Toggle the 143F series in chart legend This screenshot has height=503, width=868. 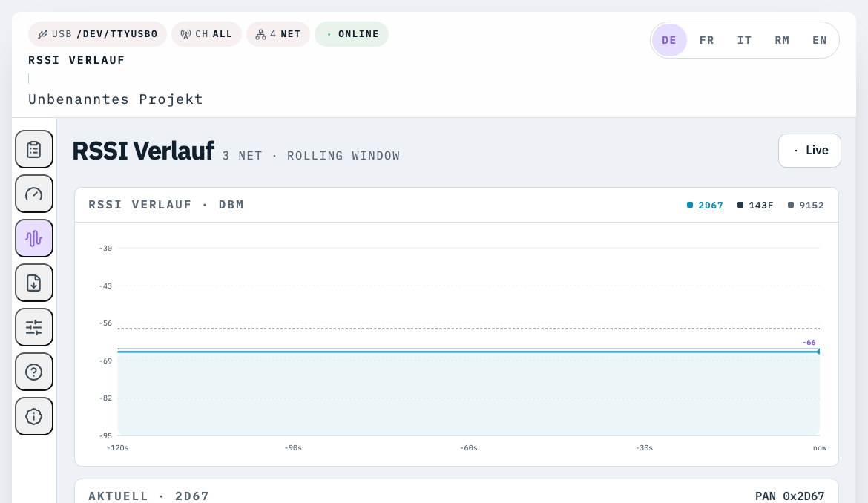(x=755, y=206)
